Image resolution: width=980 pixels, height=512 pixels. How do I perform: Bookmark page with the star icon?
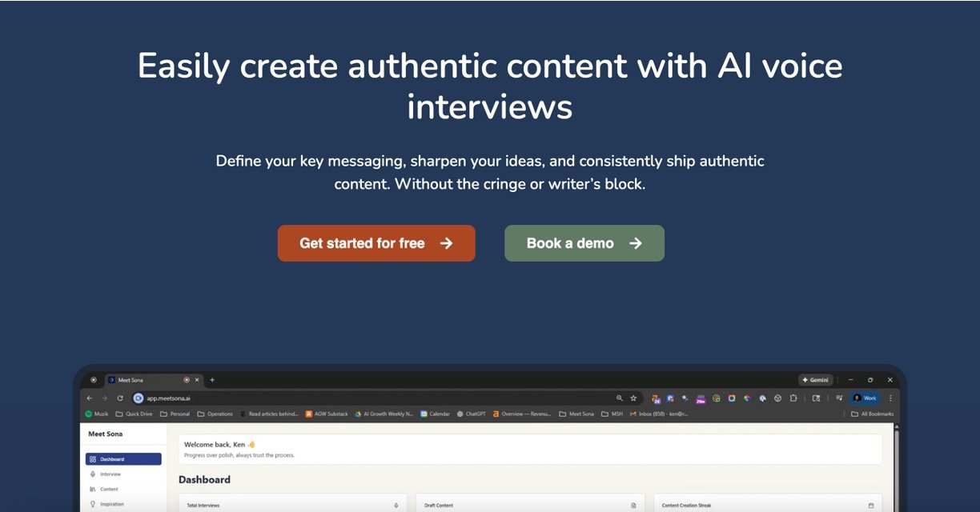633,398
